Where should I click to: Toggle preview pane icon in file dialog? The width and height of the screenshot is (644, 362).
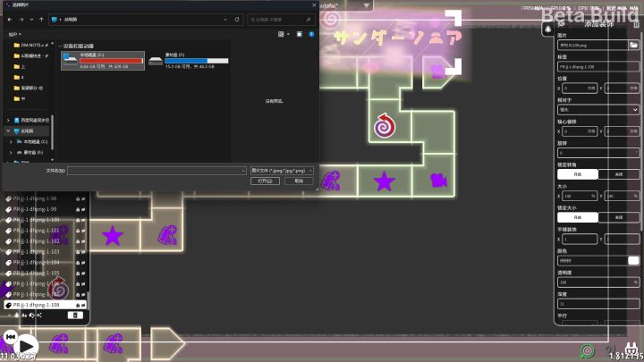(x=300, y=34)
